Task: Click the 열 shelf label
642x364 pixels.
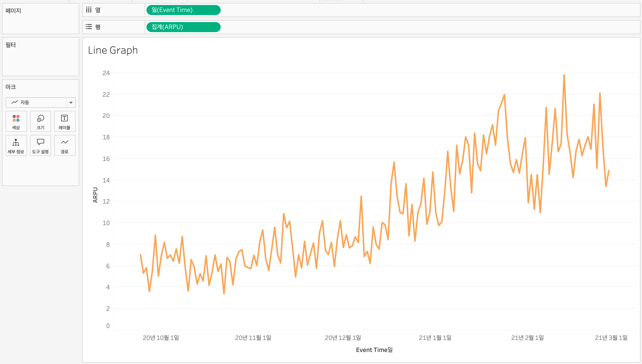Action: 98,10
